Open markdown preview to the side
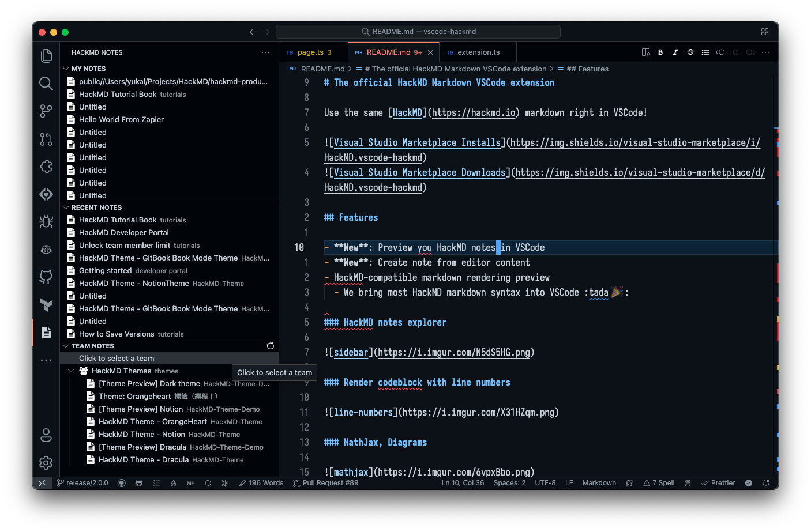The image size is (811, 532). (645, 52)
